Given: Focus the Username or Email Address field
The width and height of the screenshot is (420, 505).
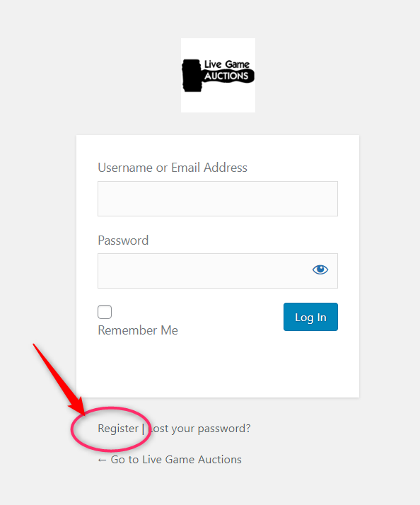Looking at the screenshot, I should tap(218, 199).
